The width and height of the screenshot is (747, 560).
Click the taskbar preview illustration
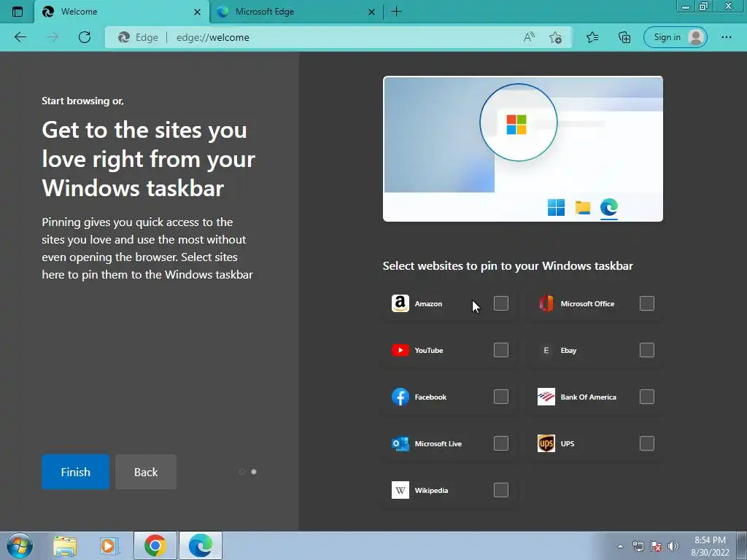[523, 149]
